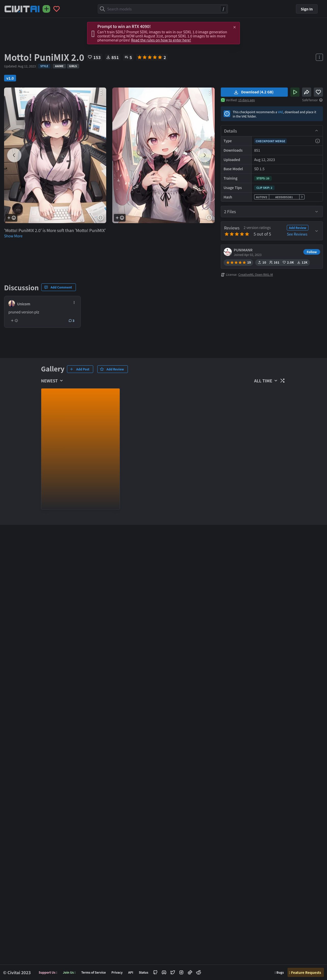Click the AUTOV2 hash type label
The width and height of the screenshot is (327, 980).
tap(262, 197)
